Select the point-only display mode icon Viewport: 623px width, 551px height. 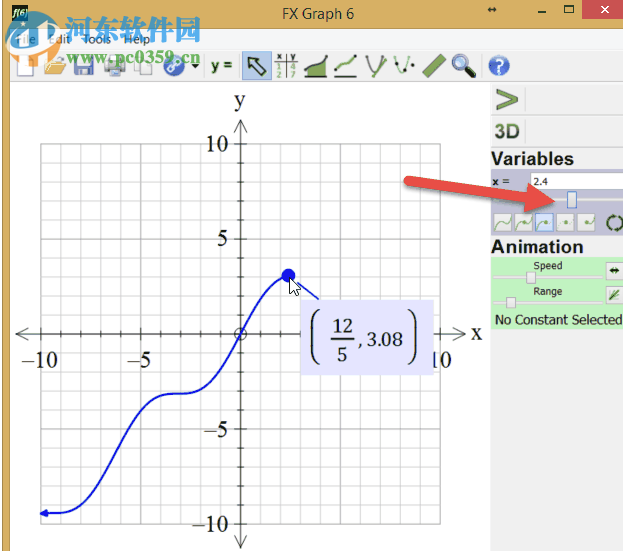(x=586, y=222)
